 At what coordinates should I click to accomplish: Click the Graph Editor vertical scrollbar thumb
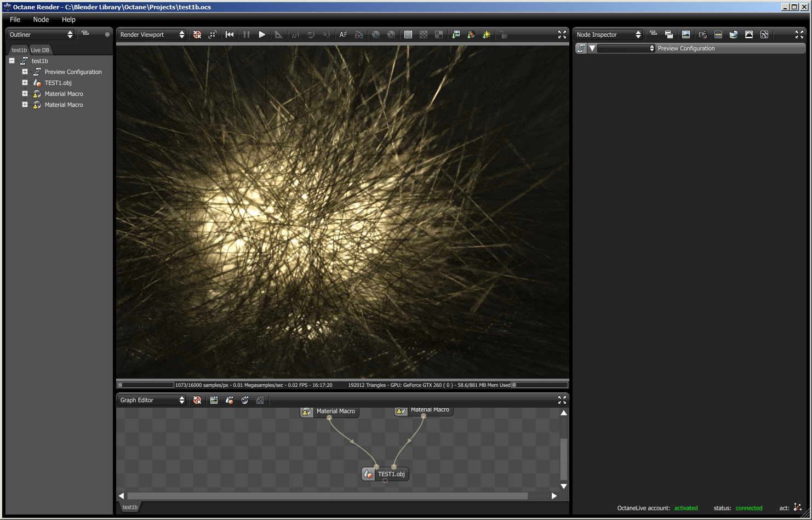564,459
